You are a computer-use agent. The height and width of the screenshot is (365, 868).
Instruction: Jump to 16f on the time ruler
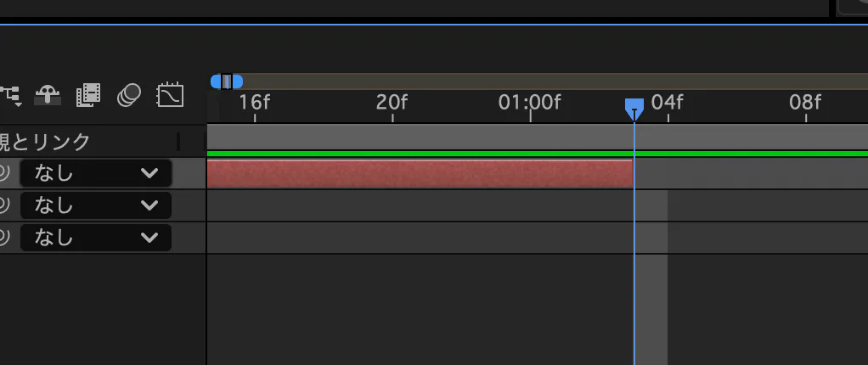coord(254,103)
